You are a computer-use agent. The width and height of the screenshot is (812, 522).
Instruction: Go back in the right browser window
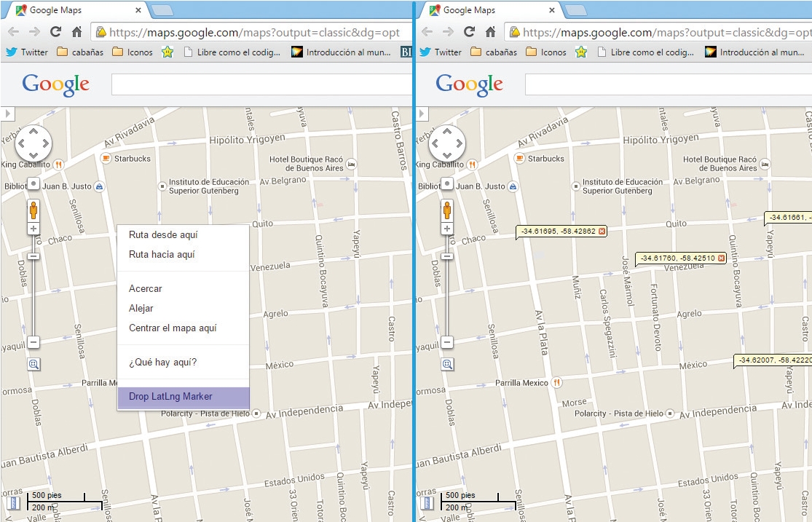tap(427, 32)
